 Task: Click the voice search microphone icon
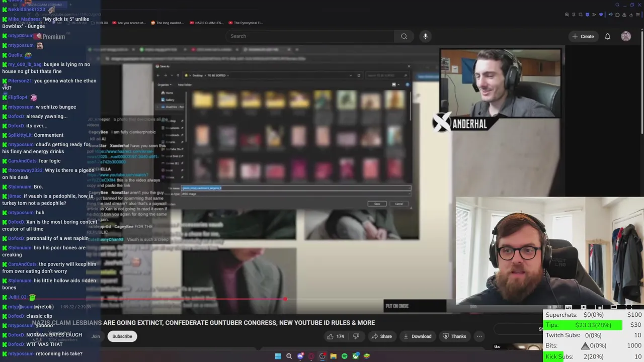[425, 36]
